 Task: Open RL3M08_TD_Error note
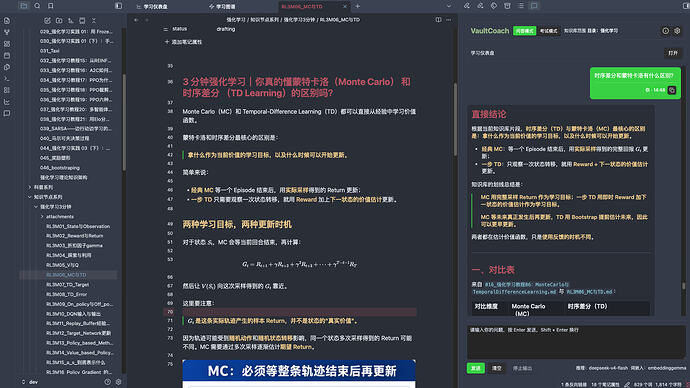(x=66, y=294)
